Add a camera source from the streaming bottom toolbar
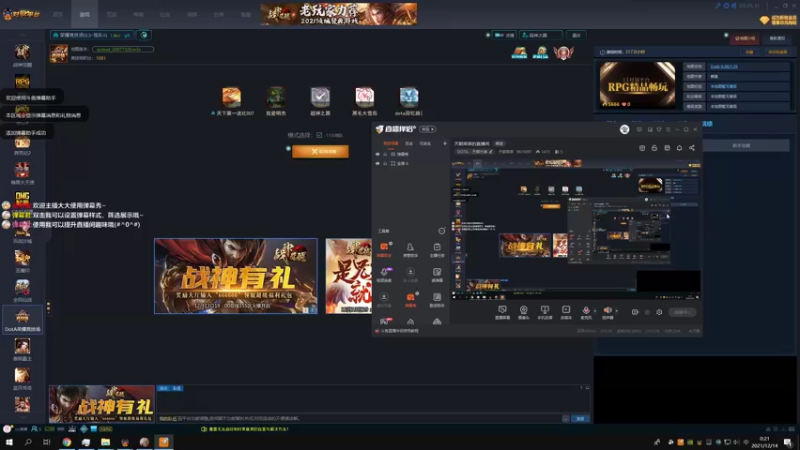800x450 pixels. point(523,312)
